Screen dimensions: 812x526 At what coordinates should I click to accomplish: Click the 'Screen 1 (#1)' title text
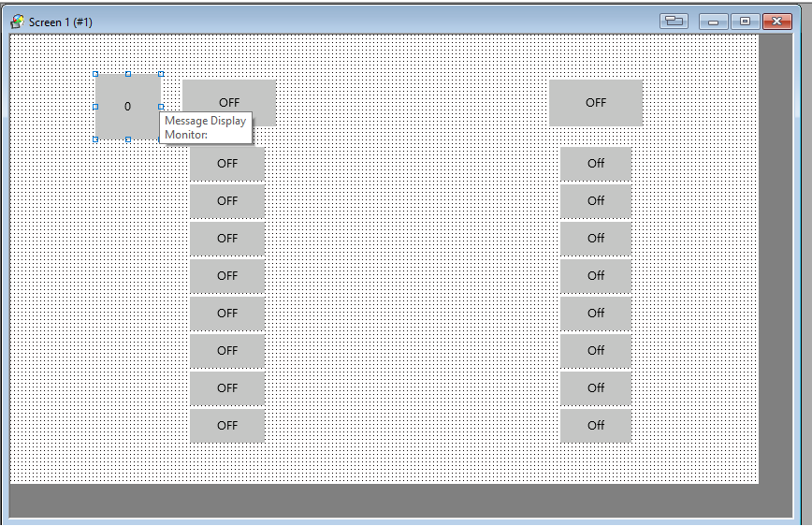tap(60, 22)
